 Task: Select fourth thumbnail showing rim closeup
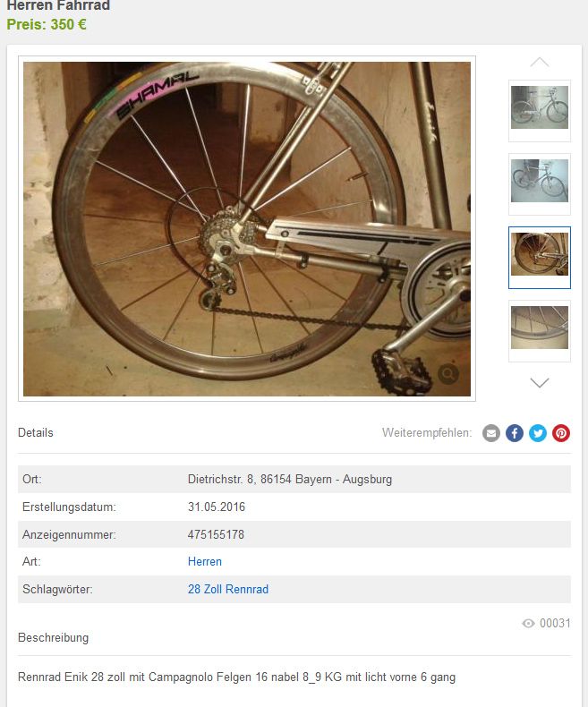coord(540,331)
